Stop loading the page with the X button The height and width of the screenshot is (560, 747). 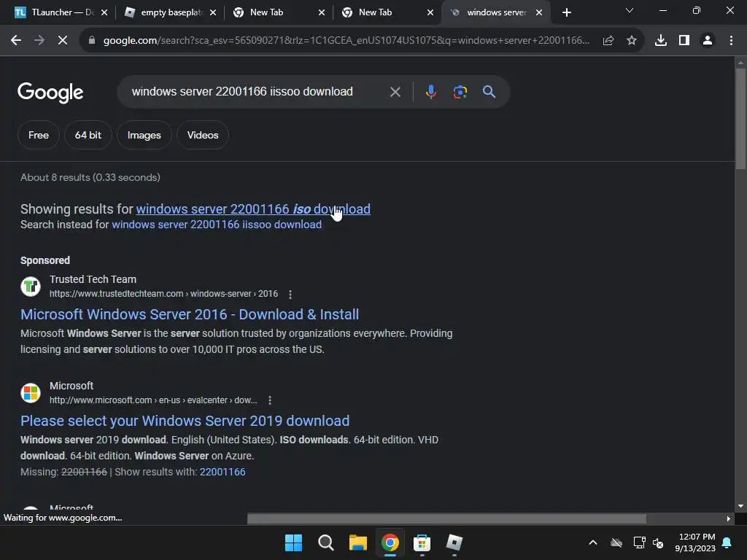pyautogui.click(x=63, y=41)
